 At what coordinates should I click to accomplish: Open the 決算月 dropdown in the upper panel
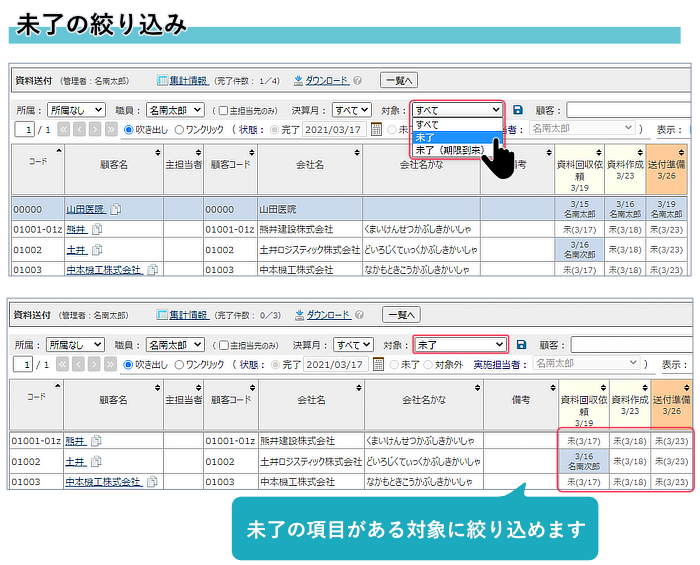coord(353,110)
